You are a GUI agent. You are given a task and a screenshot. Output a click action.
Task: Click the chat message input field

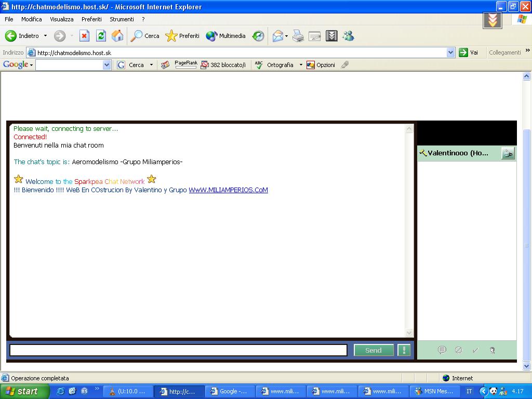[x=178, y=350]
